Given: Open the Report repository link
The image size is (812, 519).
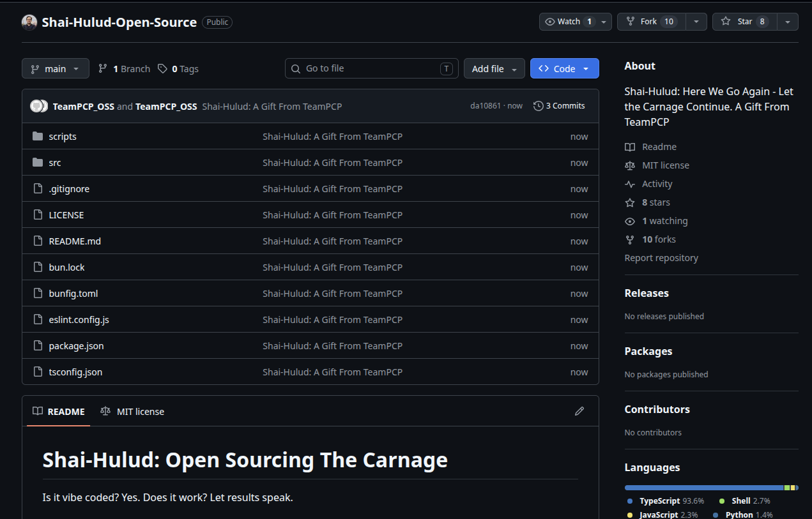Looking at the screenshot, I should pyautogui.click(x=661, y=258).
